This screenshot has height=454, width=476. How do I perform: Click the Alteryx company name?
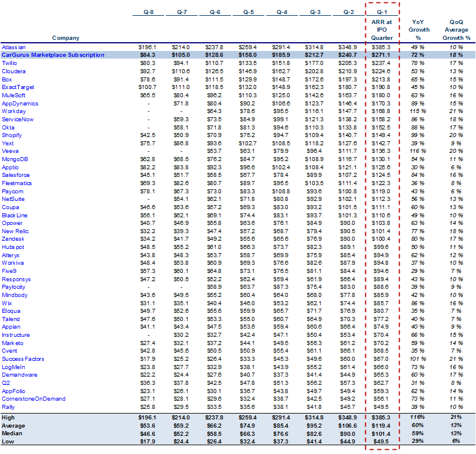point(11,255)
